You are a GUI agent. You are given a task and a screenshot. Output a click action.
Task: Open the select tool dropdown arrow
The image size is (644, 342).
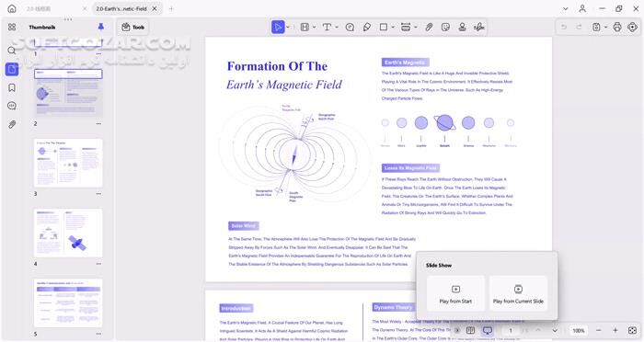288,27
